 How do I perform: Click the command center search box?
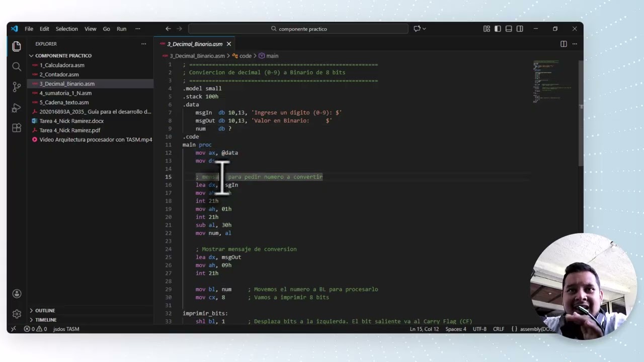pyautogui.click(x=298, y=29)
